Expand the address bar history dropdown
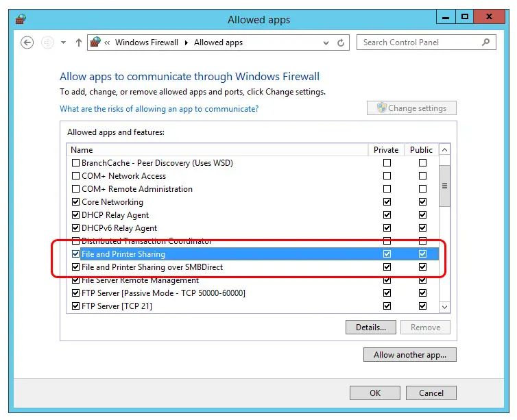Viewport: 517px width, 420px height. point(326,42)
